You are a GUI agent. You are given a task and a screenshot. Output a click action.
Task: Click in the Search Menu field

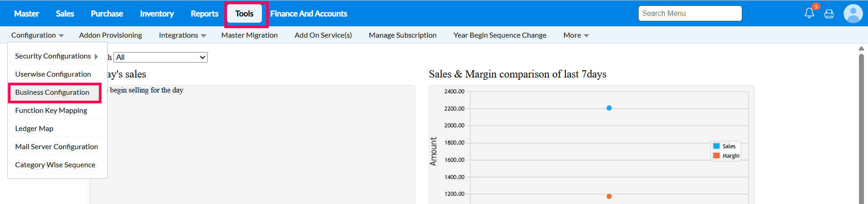tap(690, 14)
